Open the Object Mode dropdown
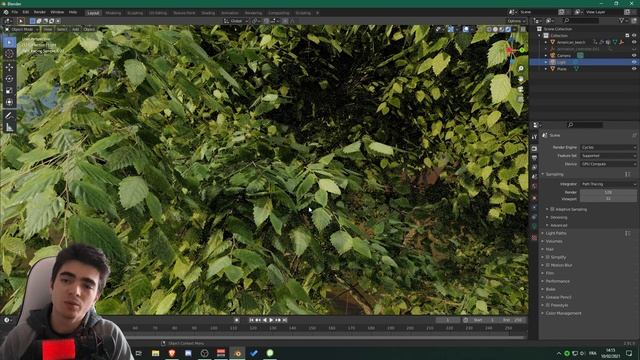Screen dimensions: 640x360 [x=22, y=29]
